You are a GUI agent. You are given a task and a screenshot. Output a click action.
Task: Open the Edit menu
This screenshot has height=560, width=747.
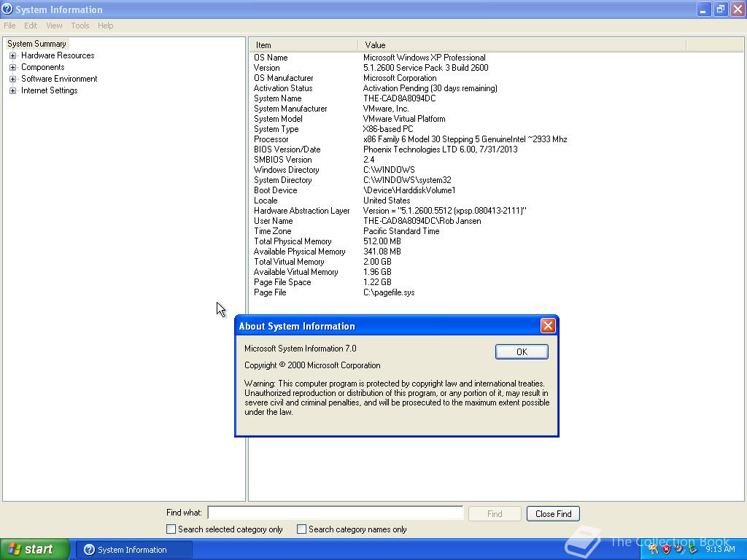point(31,26)
